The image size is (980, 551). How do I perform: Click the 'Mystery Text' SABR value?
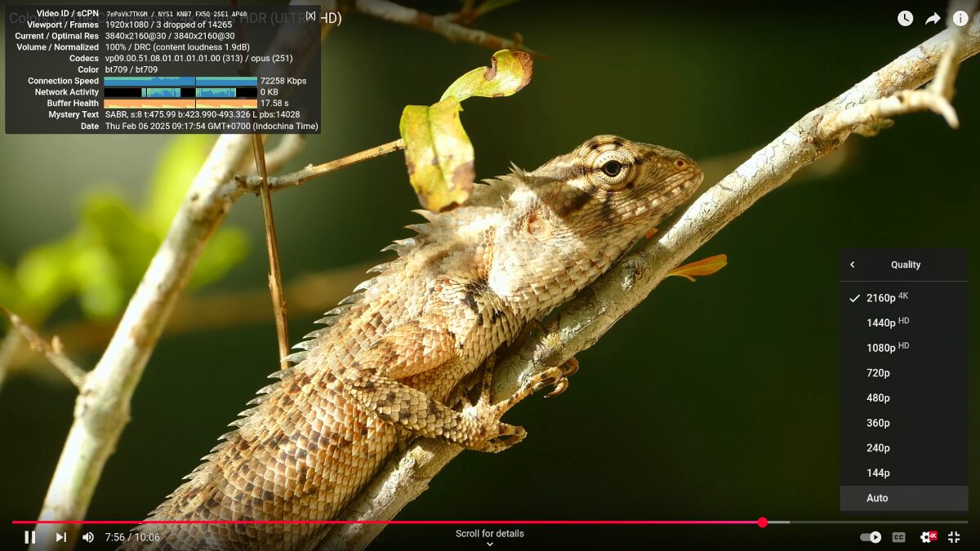point(203,115)
